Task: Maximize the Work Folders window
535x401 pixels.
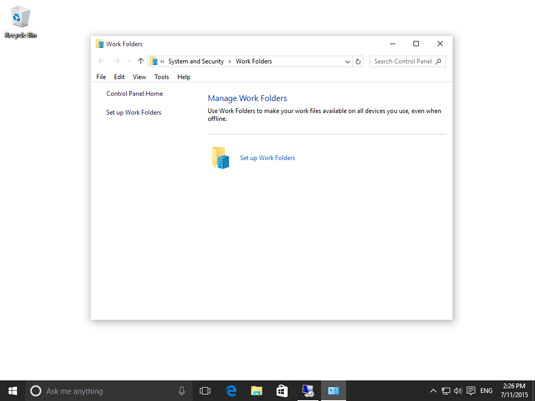Action: [x=416, y=44]
